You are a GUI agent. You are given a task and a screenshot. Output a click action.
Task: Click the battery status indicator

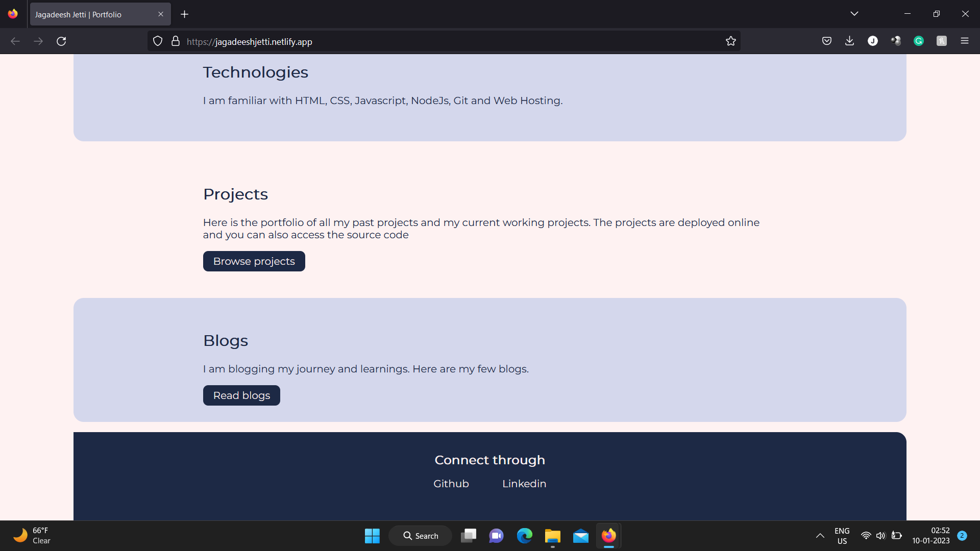(897, 536)
